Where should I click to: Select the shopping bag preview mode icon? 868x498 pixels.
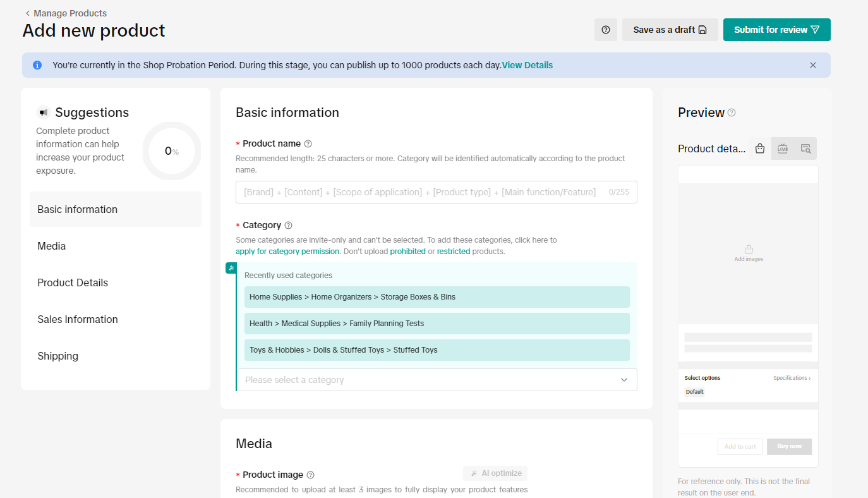760,149
